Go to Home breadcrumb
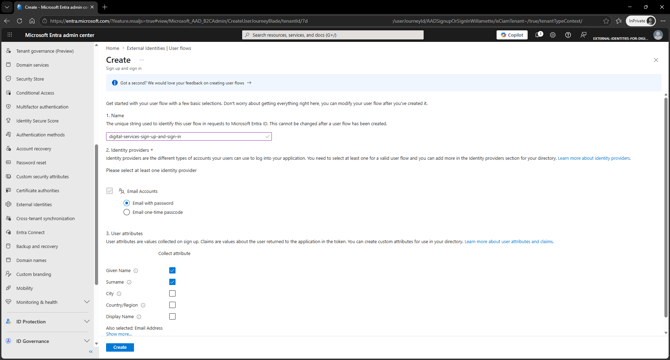Viewport: 670px width, 360px height. pyautogui.click(x=112, y=48)
